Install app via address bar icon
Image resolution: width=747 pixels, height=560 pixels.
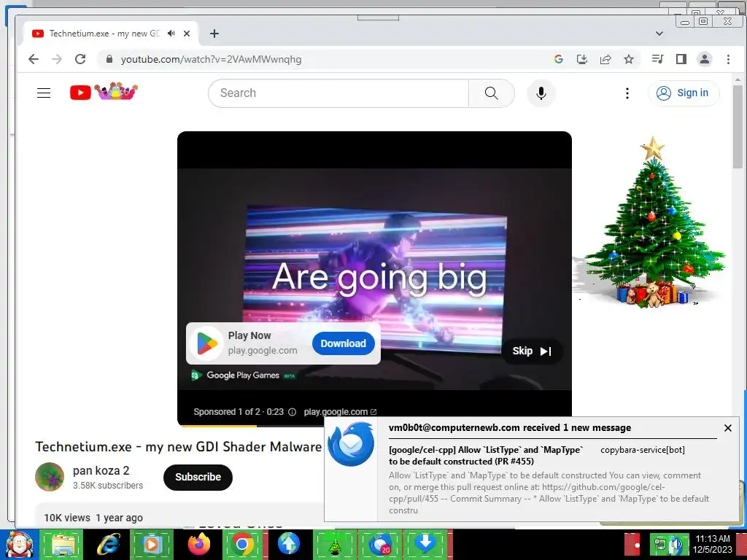[581, 59]
